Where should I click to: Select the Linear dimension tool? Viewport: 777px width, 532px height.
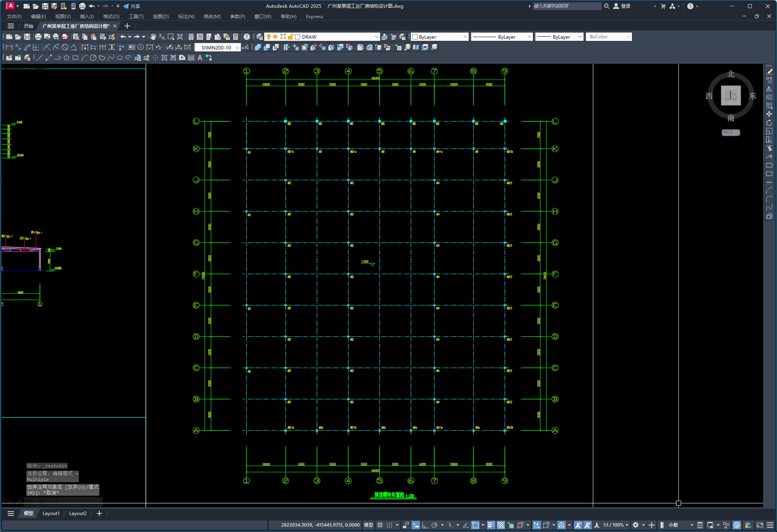[9, 47]
